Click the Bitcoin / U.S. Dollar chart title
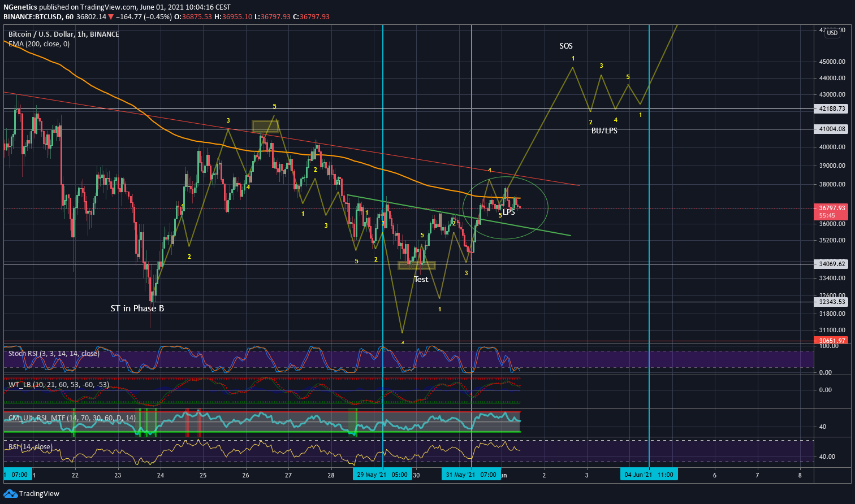855x504 pixels. coord(64,34)
